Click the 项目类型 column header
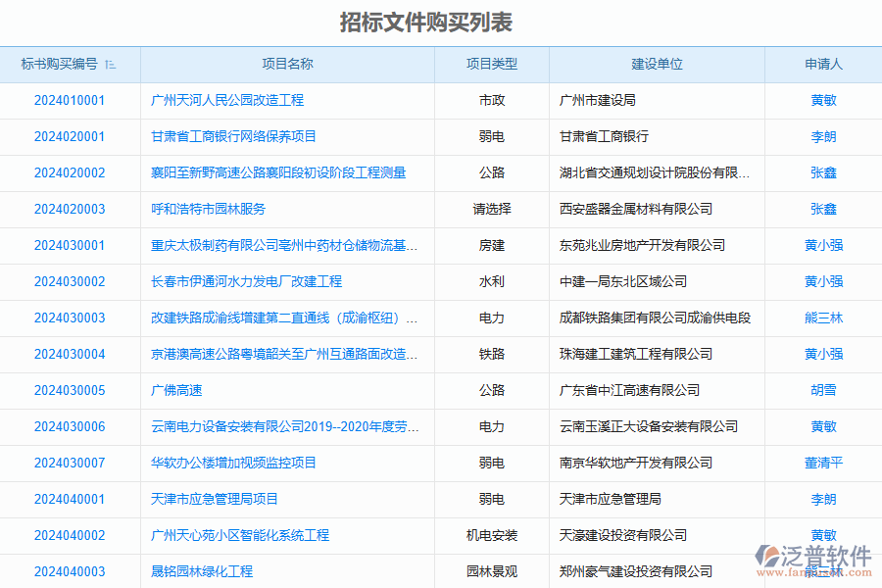 click(x=492, y=64)
